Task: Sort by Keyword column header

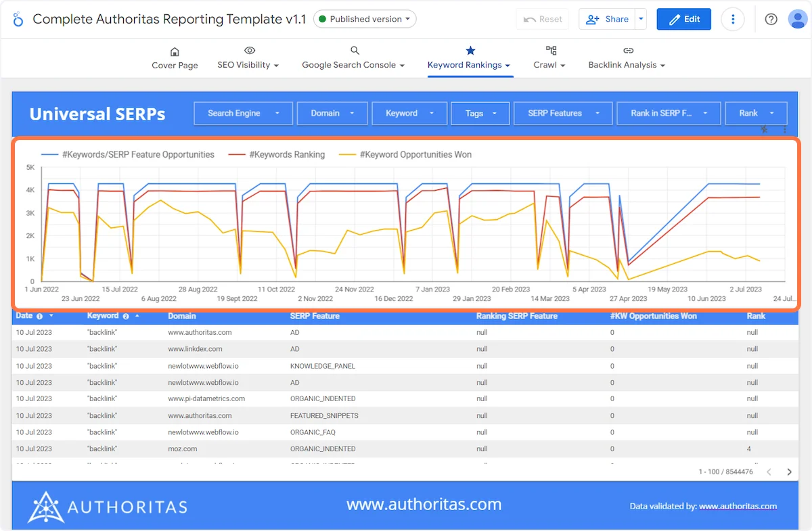Action: (x=103, y=316)
